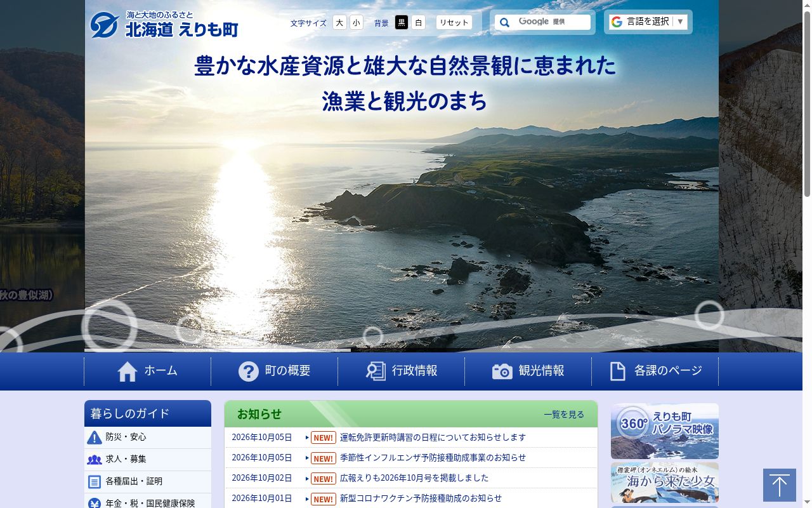Open the 360° えりも町パノラマ映像 banner
Viewport: 812px width, 508px height.
click(665, 431)
